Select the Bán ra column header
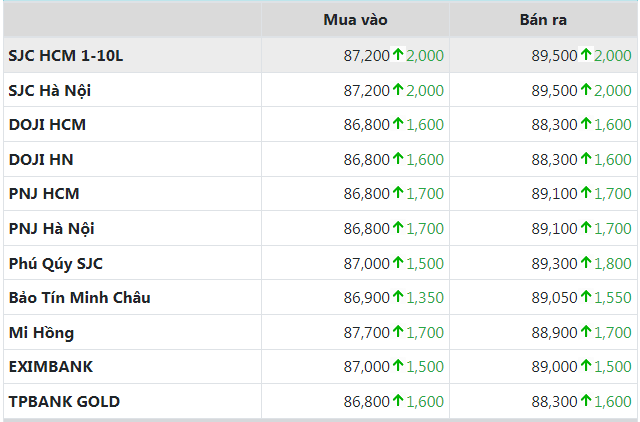This screenshot has width=640, height=422. click(x=543, y=20)
